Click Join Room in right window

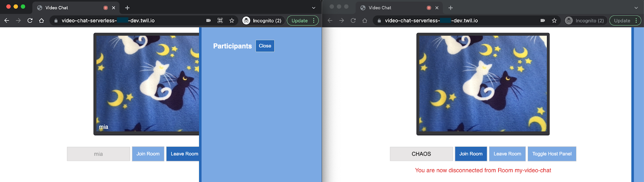tap(471, 154)
